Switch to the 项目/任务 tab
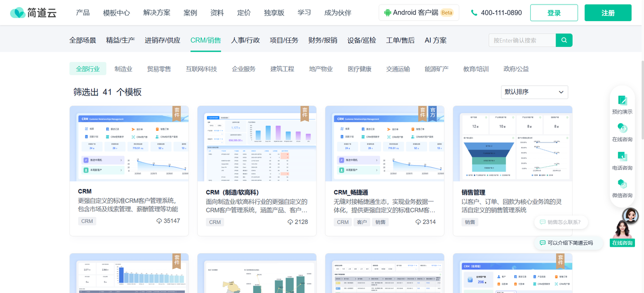 (x=284, y=40)
